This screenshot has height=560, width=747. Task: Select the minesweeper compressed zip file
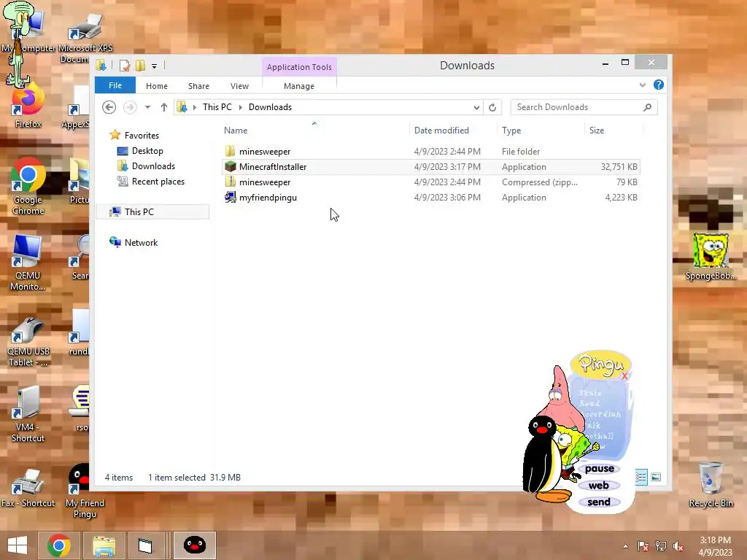(x=430, y=182)
